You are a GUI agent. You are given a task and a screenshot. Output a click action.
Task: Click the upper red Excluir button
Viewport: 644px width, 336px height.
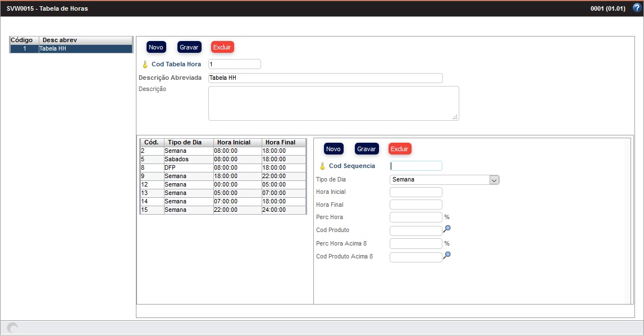tap(222, 47)
